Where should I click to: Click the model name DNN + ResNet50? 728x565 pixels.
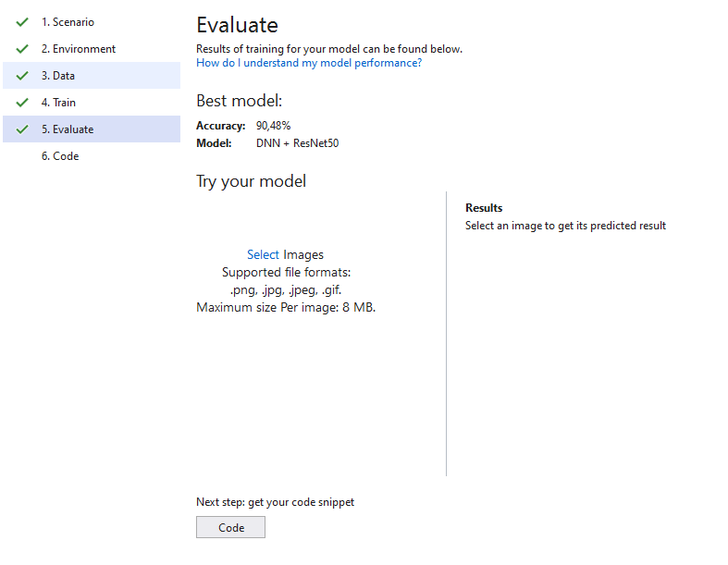tap(297, 143)
